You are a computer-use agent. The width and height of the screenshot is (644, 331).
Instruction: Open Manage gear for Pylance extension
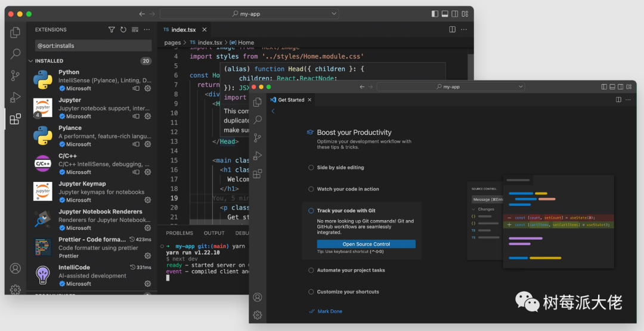point(148,144)
